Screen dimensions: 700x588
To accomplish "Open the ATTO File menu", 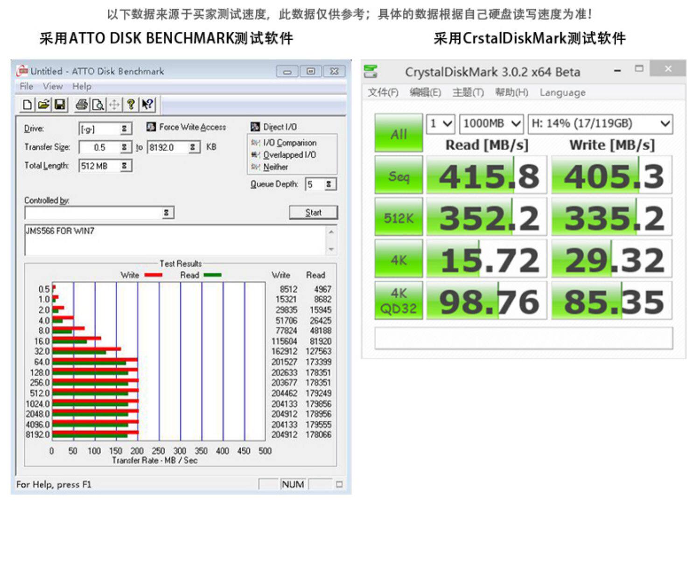I will pos(27,86).
